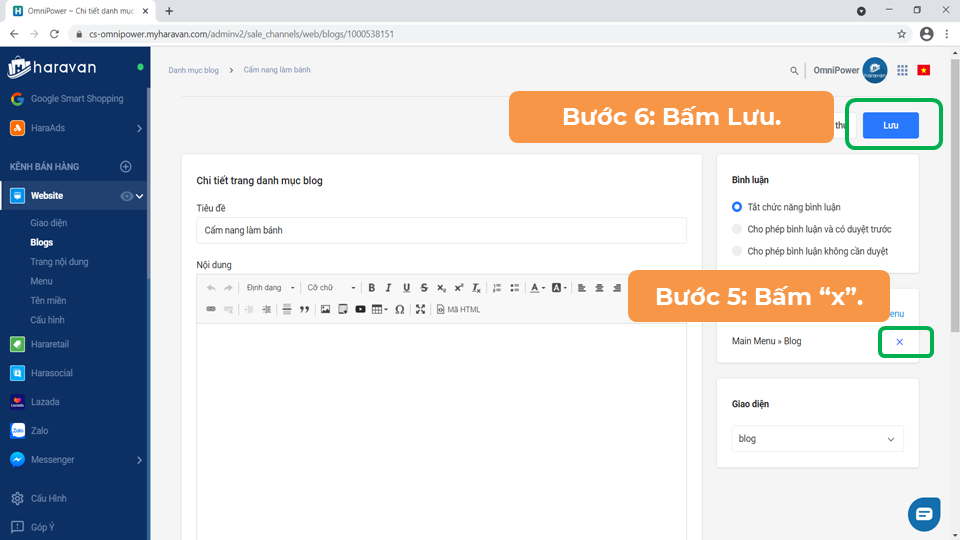
Task: Open the insert table dropdown
Action: pyautogui.click(x=380, y=309)
